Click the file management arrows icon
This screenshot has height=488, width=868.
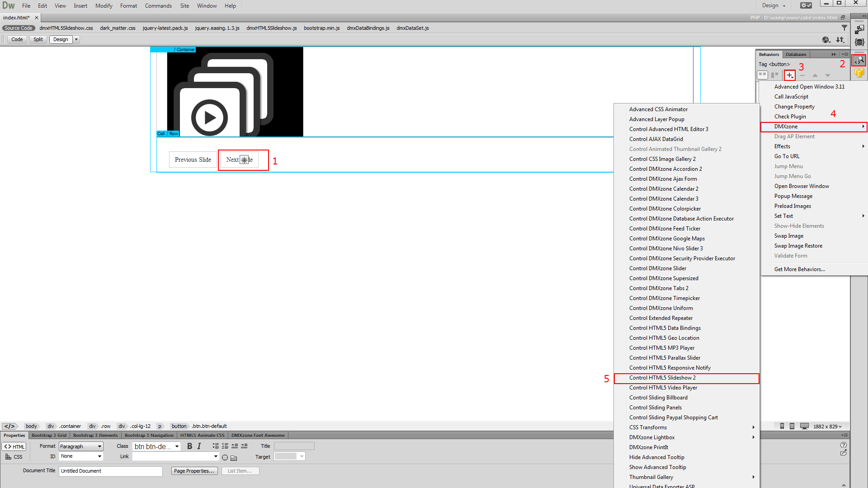[x=840, y=40]
